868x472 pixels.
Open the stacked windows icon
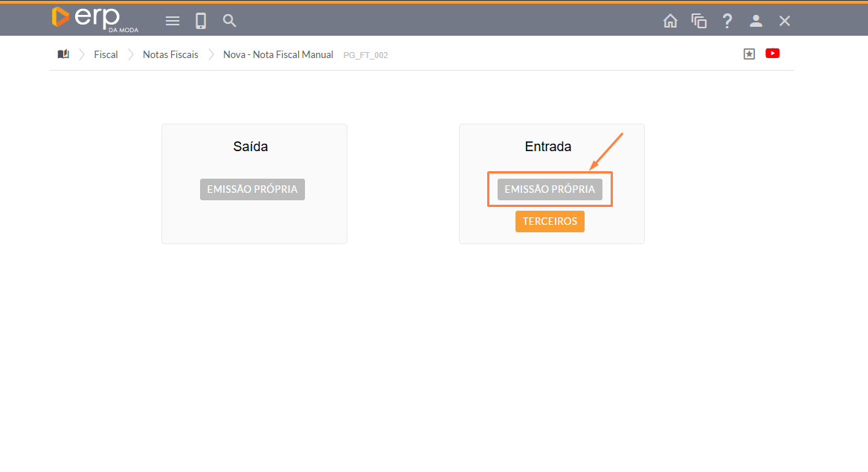698,21
